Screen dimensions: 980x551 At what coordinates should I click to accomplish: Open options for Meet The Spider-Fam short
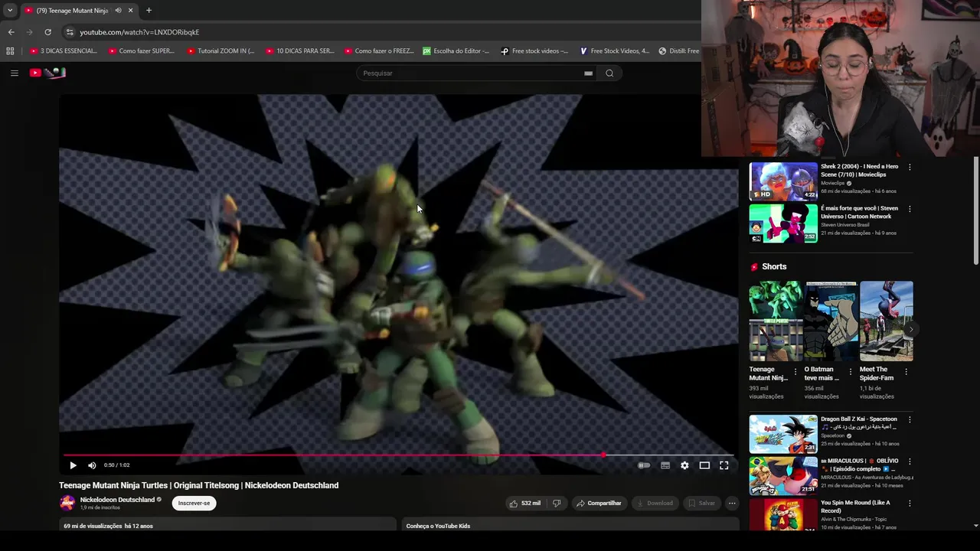906,372
